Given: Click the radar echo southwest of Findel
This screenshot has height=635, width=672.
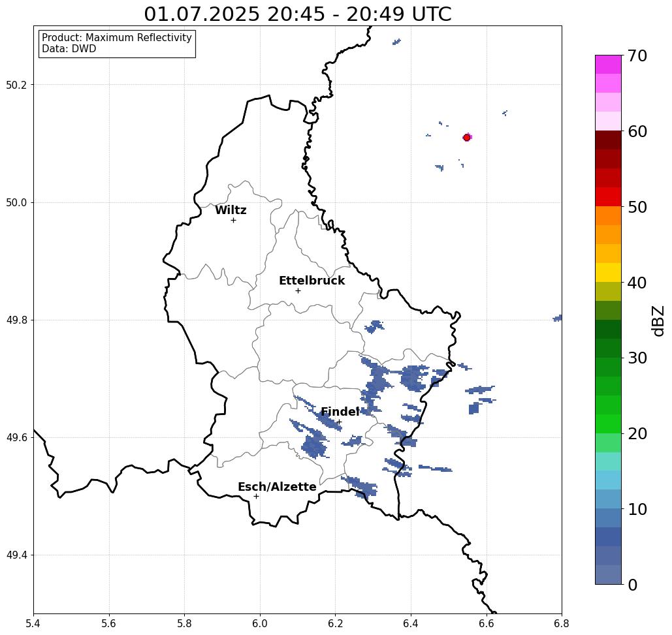Looking at the screenshot, I should pyautogui.click(x=315, y=447).
